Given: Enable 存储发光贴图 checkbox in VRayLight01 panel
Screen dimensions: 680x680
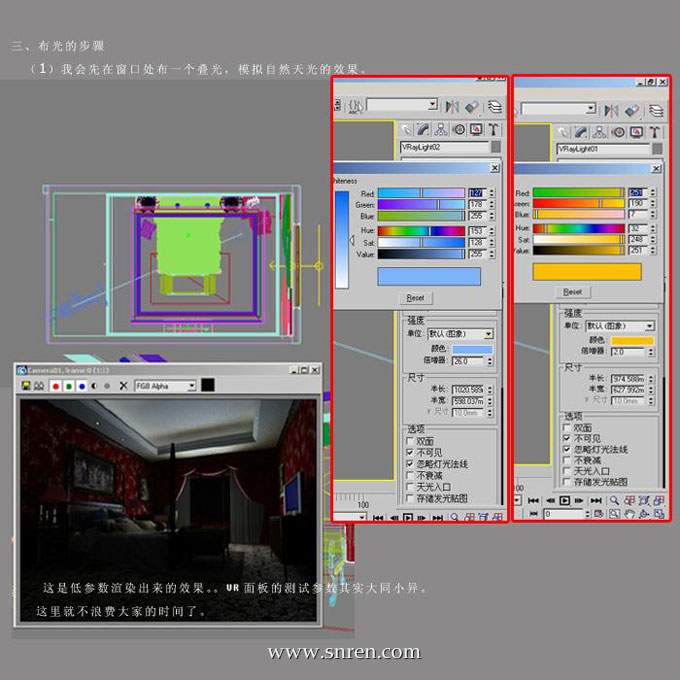Looking at the screenshot, I should (x=566, y=481).
